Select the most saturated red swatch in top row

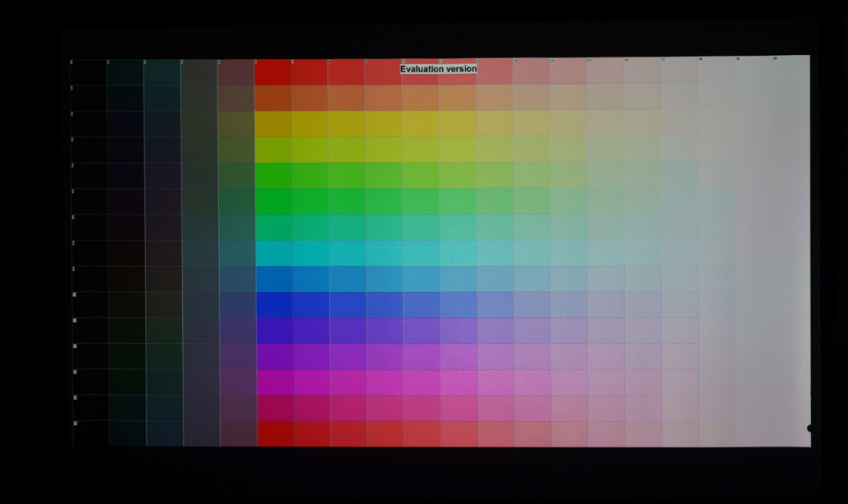272,72
